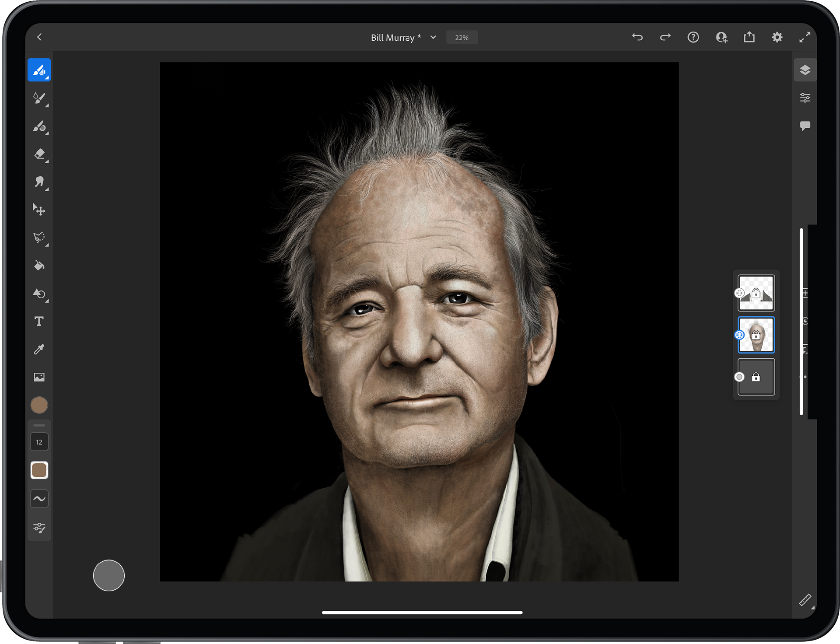Toggle visibility of top jacket layer
This screenshot has width=840, height=644.
[739, 293]
